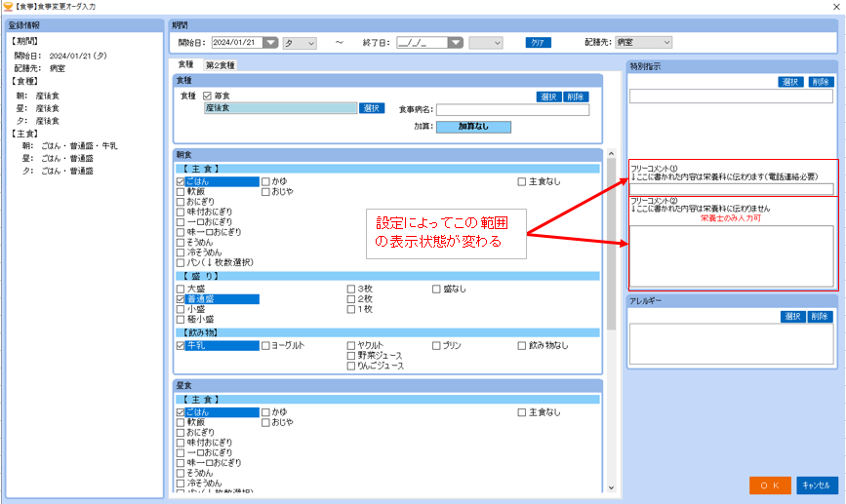Uncheck ごはん in the 朝食 section
This screenshot has width=846, height=504.
pos(181,181)
